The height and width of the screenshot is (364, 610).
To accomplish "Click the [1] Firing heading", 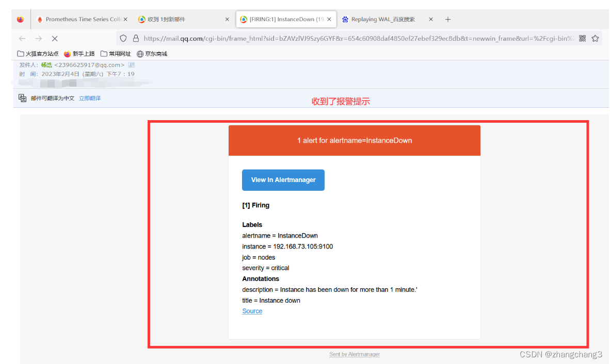I will click(x=255, y=205).
